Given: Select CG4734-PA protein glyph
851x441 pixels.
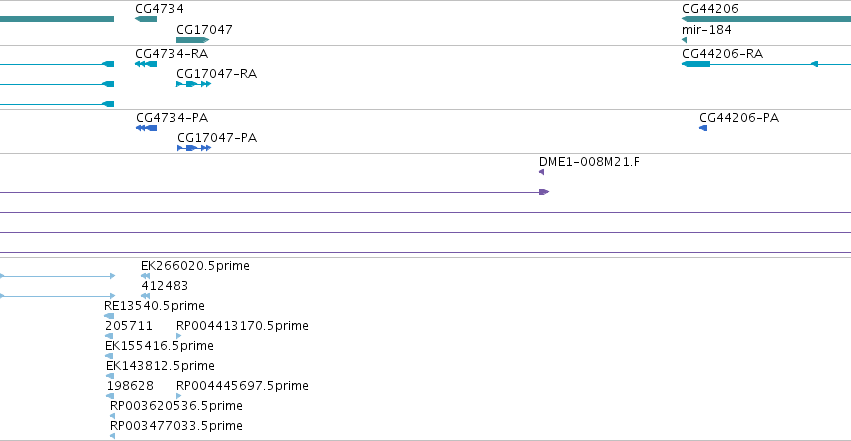Looking at the screenshot, I should (x=147, y=128).
